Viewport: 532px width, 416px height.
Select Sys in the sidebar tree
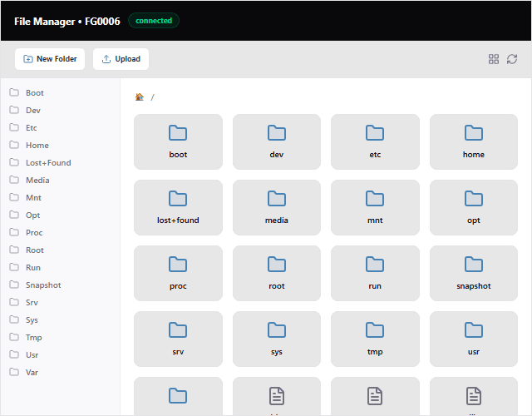[x=60, y=319]
